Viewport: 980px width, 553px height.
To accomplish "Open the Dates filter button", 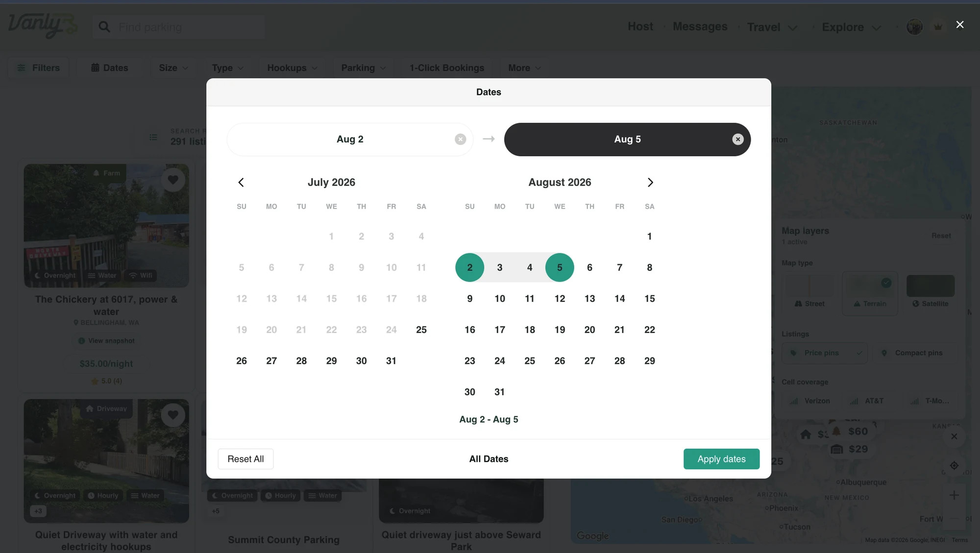I will pyautogui.click(x=110, y=68).
